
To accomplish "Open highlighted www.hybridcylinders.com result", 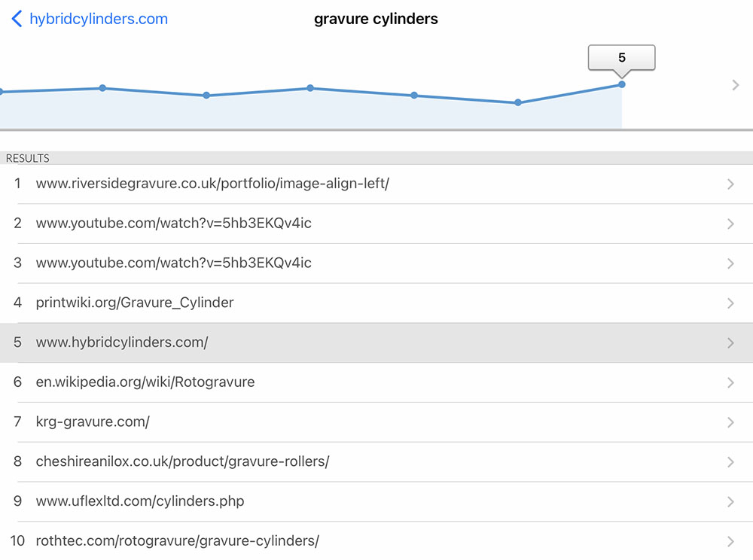I will coord(376,342).
